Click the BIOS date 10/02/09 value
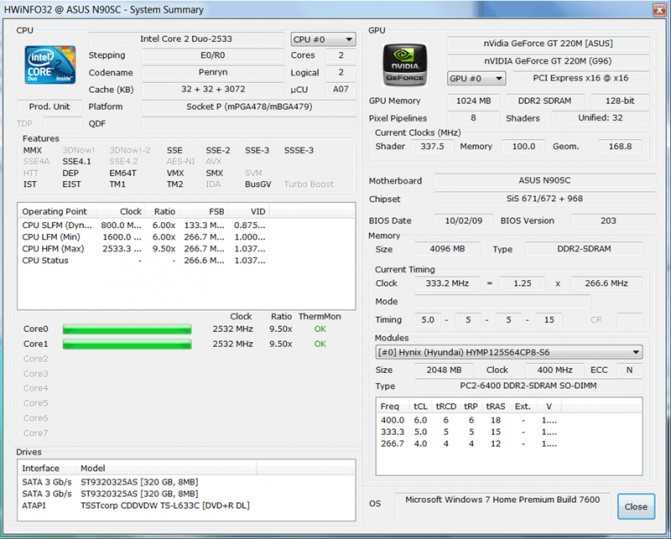The height and width of the screenshot is (539, 671). pyautogui.click(x=463, y=221)
